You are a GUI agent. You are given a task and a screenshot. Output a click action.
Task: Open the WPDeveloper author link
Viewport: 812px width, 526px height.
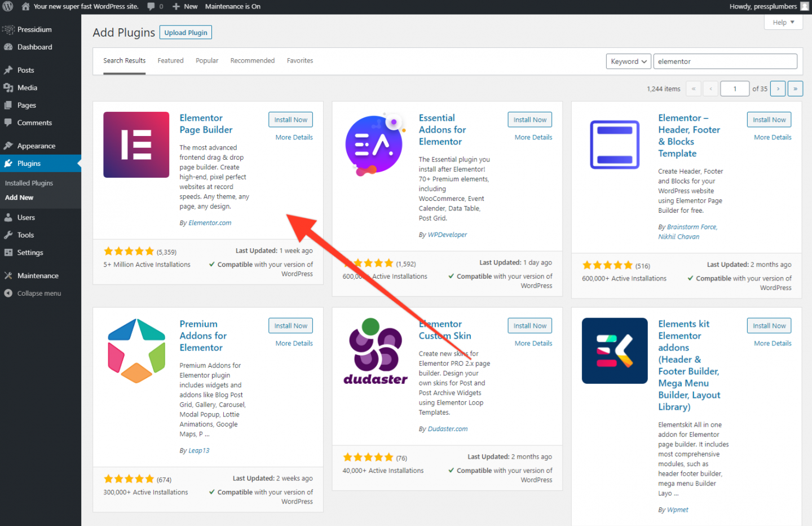point(447,235)
